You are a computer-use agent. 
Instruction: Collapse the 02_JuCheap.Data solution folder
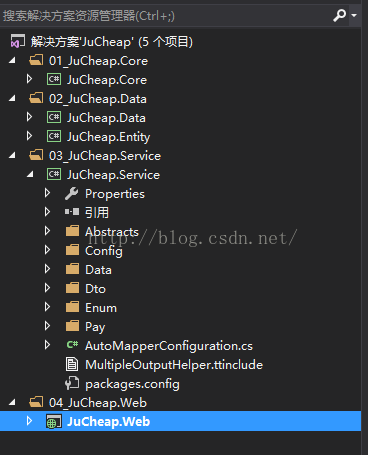coord(12,98)
